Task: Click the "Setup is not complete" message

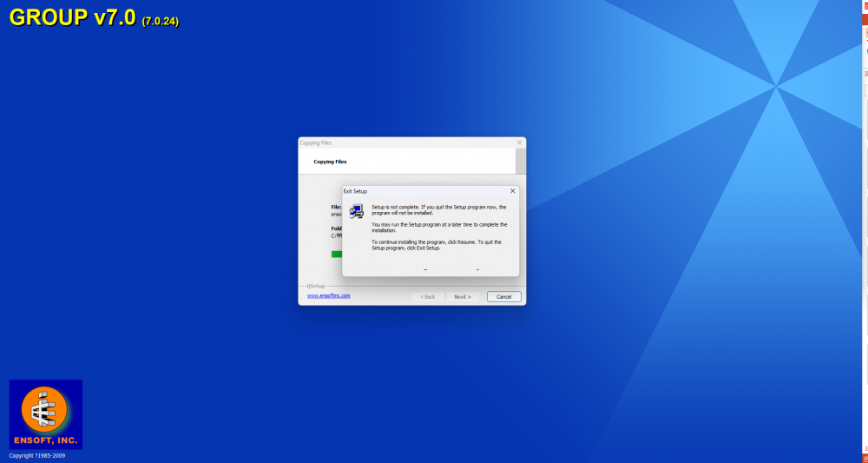Action: (439, 210)
